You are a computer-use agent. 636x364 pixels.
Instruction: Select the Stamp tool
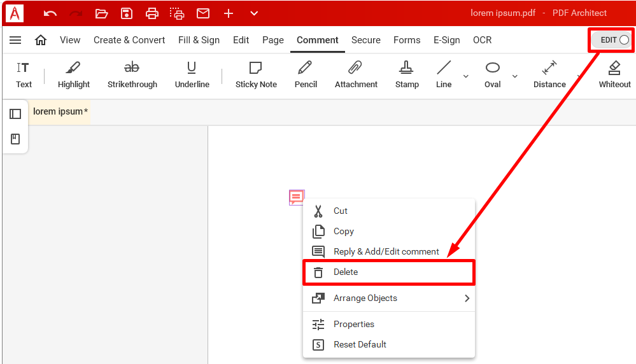click(407, 75)
